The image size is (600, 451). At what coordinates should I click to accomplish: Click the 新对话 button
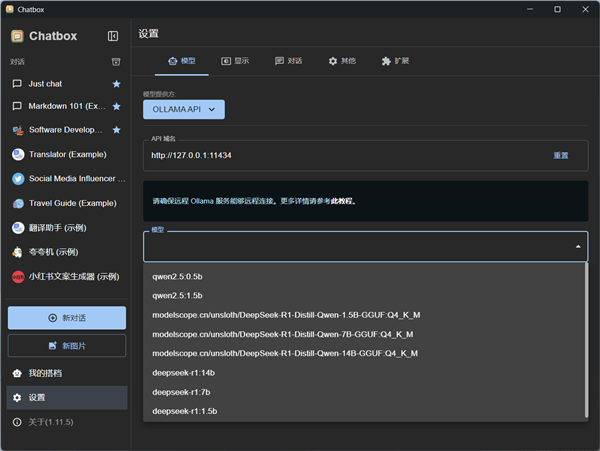point(67,317)
